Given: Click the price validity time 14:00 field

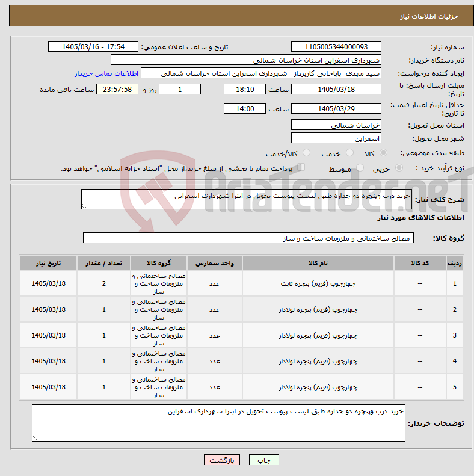Looking at the screenshot, I should 245,109.
